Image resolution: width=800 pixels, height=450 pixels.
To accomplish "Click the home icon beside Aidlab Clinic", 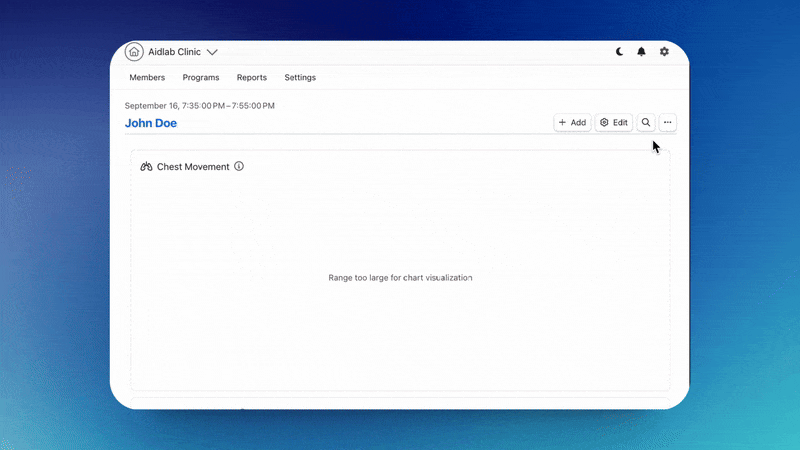I will tap(134, 52).
